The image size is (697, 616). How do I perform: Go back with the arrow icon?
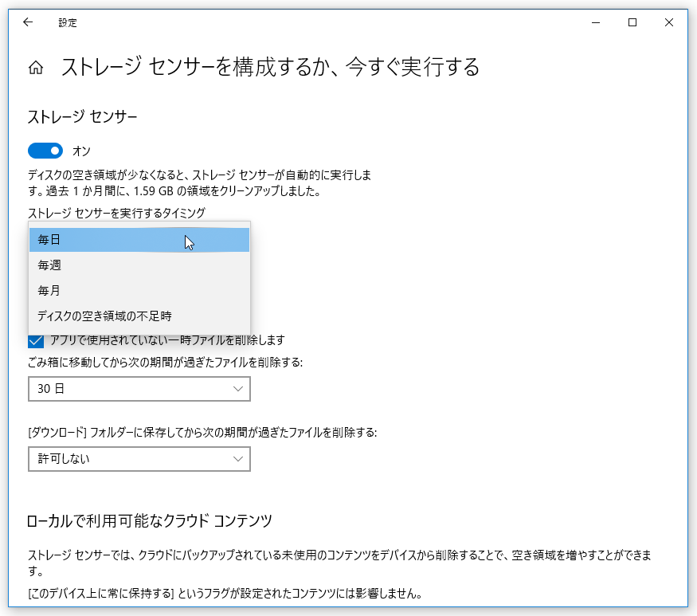[28, 22]
